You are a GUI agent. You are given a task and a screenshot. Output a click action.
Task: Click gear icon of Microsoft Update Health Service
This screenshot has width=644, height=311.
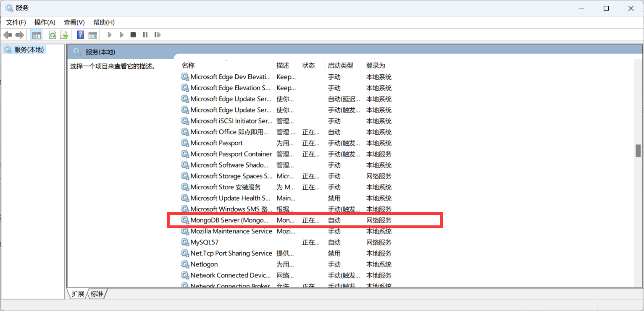pos(185,198)
